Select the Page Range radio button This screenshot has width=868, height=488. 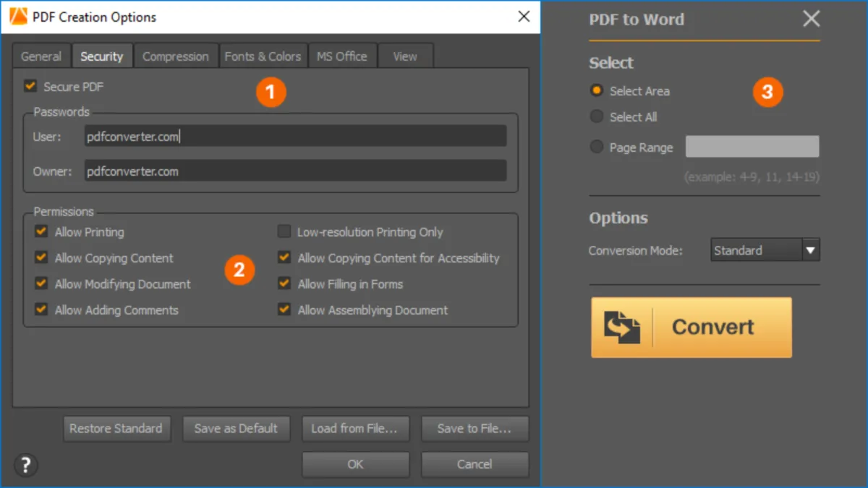click(597, 147)
